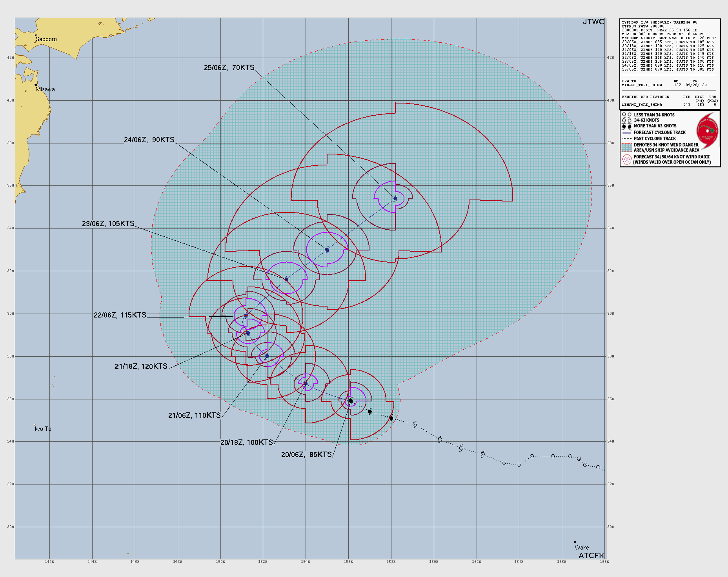Select the 24/06Z forecast position dot
Screen dimensions: 728x577
[327, 250]
